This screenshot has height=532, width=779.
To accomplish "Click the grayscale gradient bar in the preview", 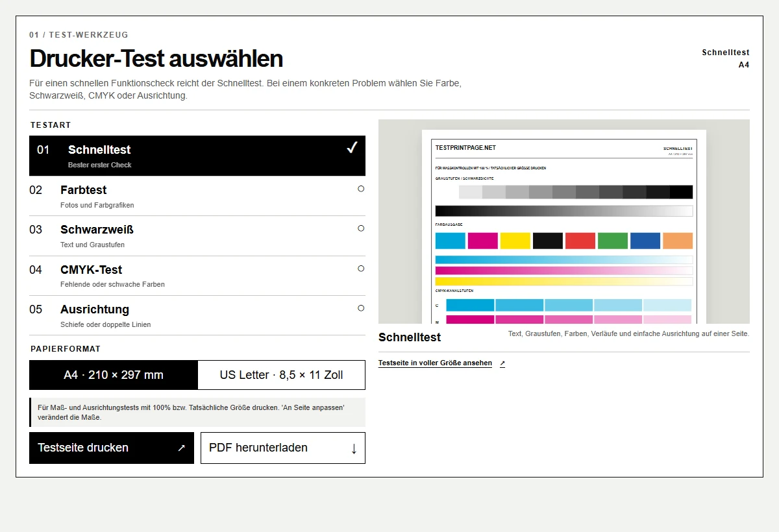I will (x=564, y=211).
